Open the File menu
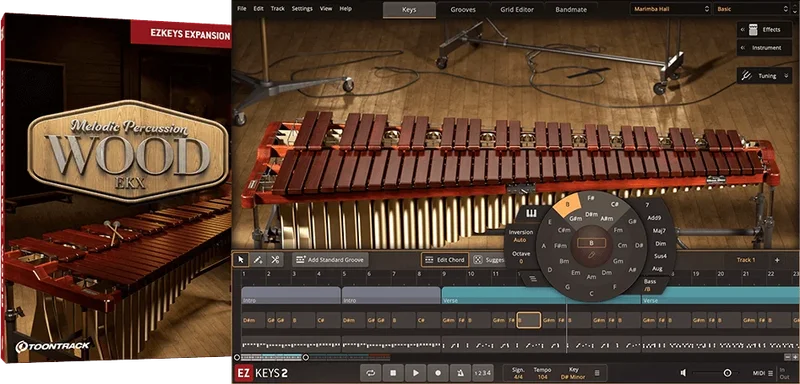The width and height of the screenshot is (800, 384). pos(242,9)
